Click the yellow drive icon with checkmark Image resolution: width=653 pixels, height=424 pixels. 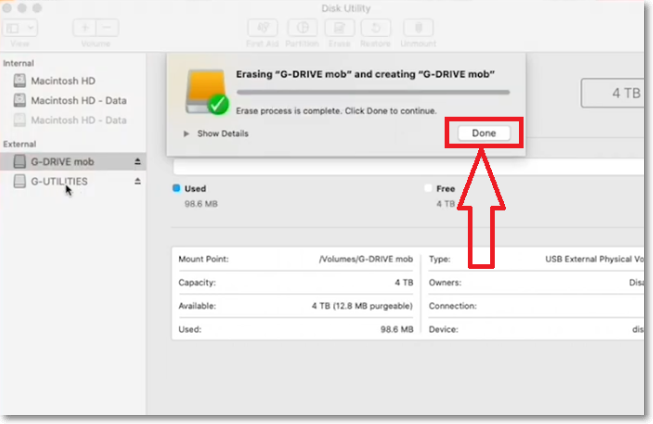(207, 92)
